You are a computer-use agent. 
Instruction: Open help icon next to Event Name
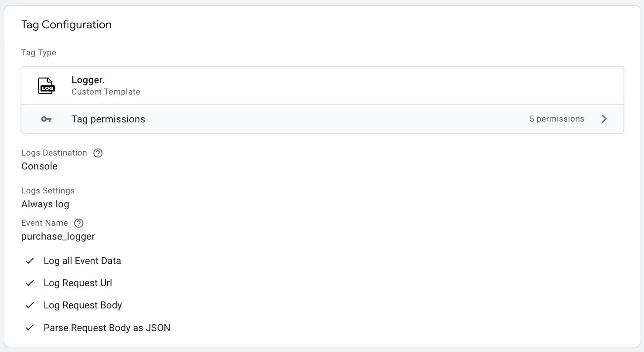coord(78,223)
